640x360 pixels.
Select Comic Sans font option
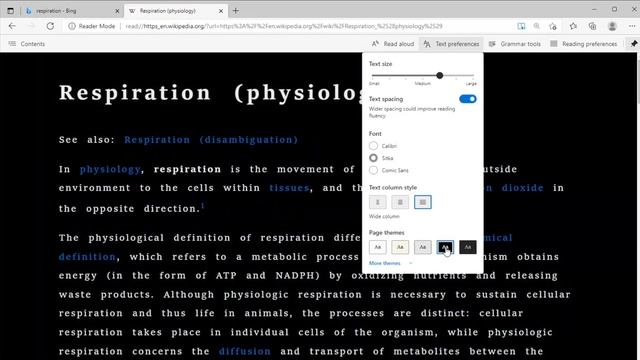[373, 170]
